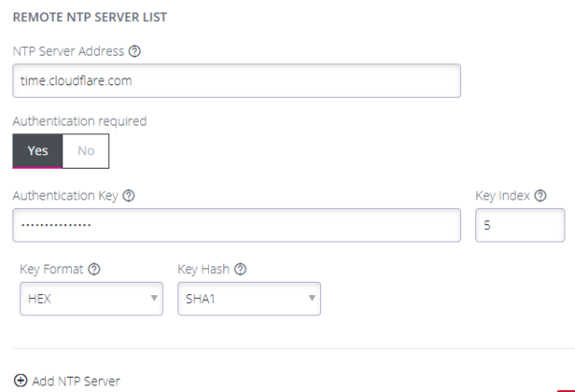The width and height of the screenshot is (575, 392).
Task: Focus the time.cloudflare.com address field
Action: click(237, 81)
